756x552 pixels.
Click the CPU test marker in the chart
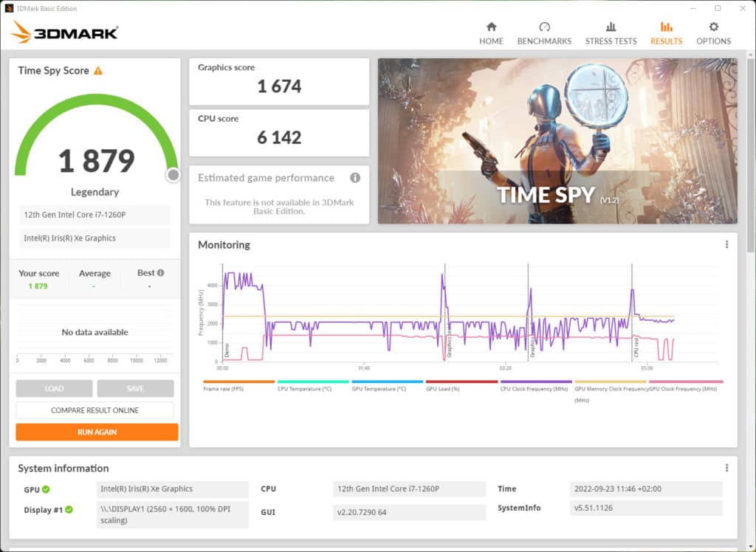[636, 347]
